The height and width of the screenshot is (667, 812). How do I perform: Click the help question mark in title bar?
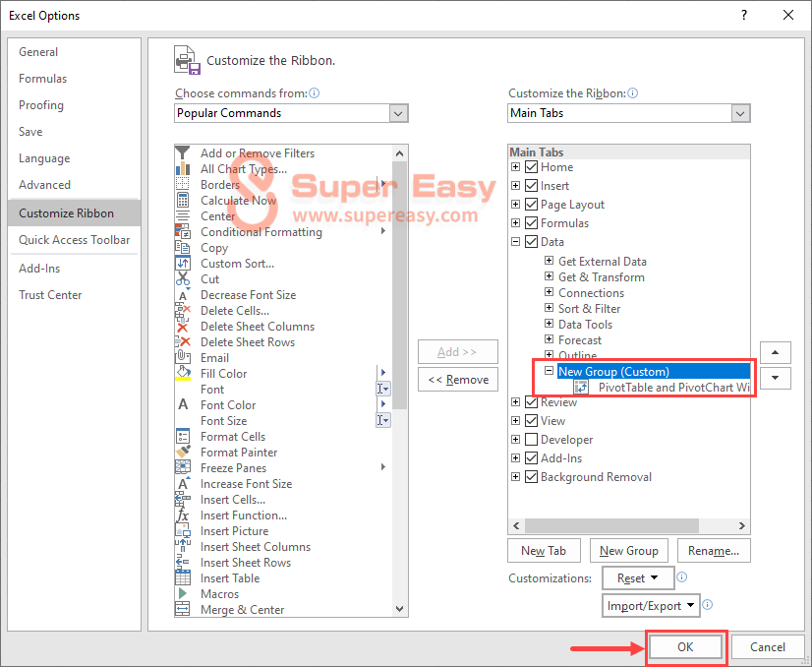744,15
